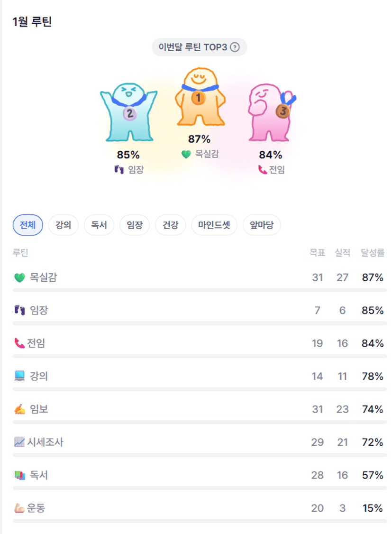This screenshot has height=534, width=392.
Task: Click the flexed arm icon in 운동 row
Action: [x=19, y=508]
